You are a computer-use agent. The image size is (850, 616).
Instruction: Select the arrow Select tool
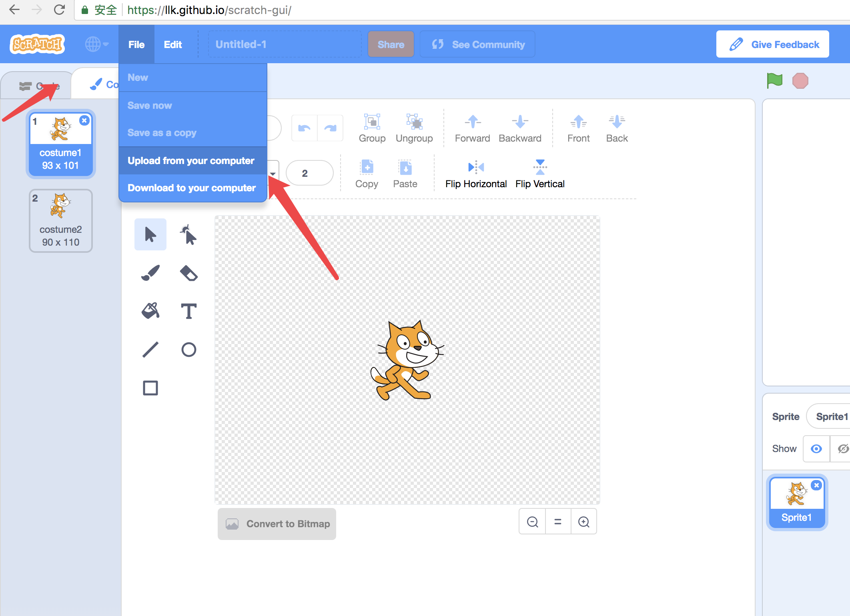coord(150,234)
